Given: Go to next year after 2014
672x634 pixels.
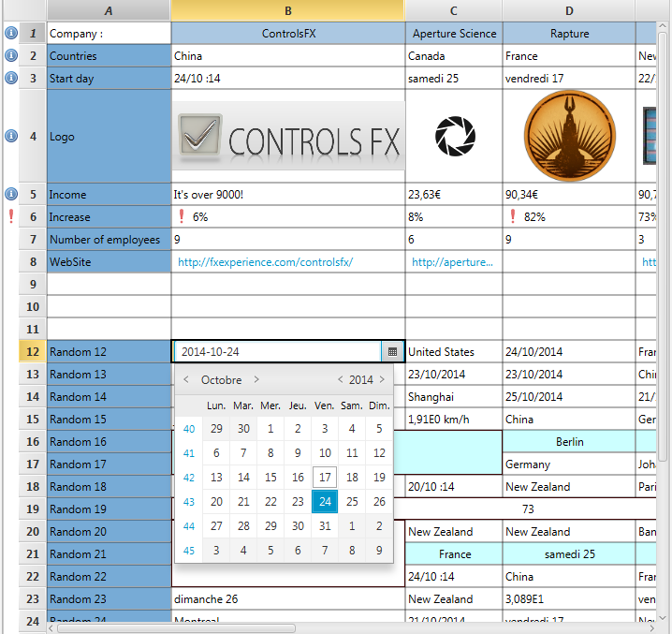Looking at the screenshot, I should click(x=382, y=379).
